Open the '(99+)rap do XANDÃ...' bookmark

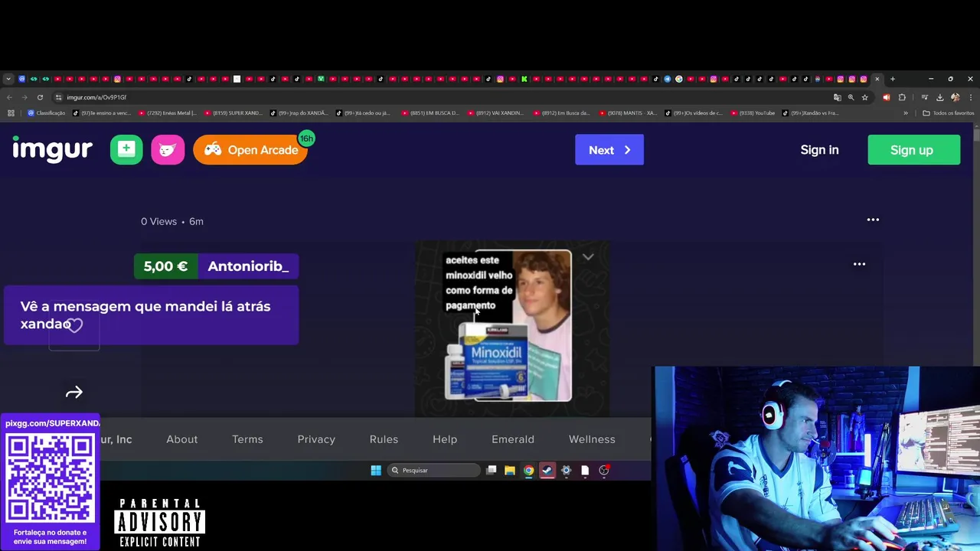pyautogui.click(x=299, y=113)
